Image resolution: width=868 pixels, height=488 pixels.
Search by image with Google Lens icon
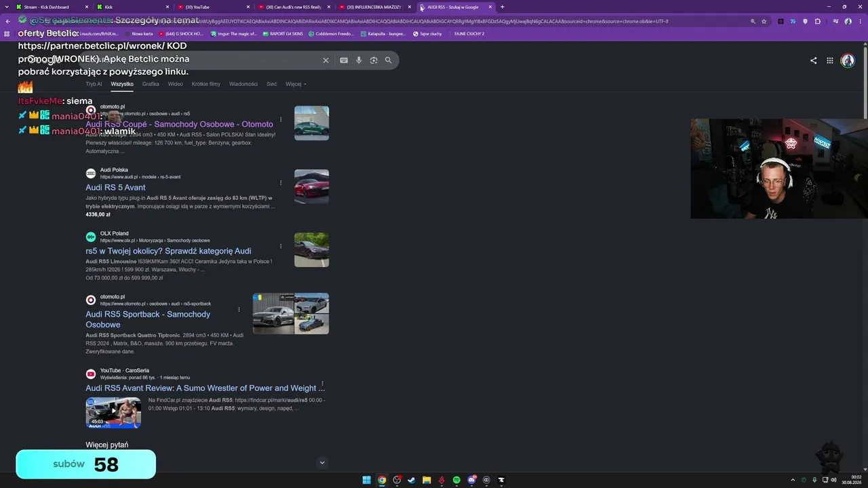(374, 60)
